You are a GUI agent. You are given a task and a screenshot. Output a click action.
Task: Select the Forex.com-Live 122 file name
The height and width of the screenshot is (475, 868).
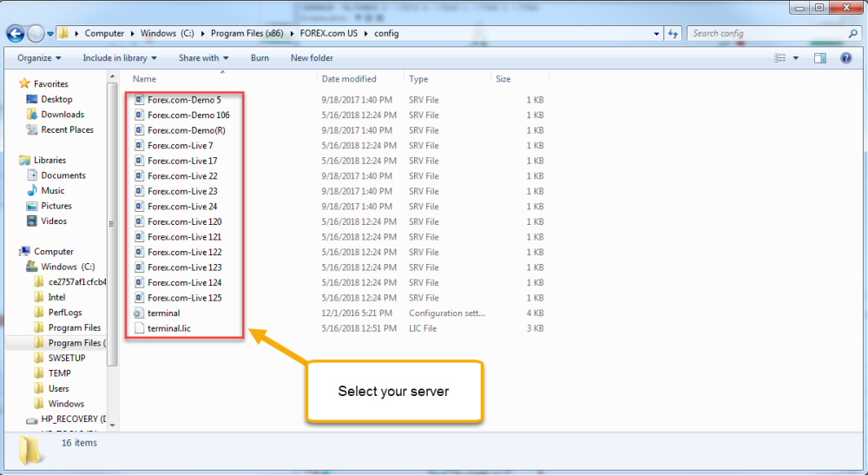pos(184,253)
